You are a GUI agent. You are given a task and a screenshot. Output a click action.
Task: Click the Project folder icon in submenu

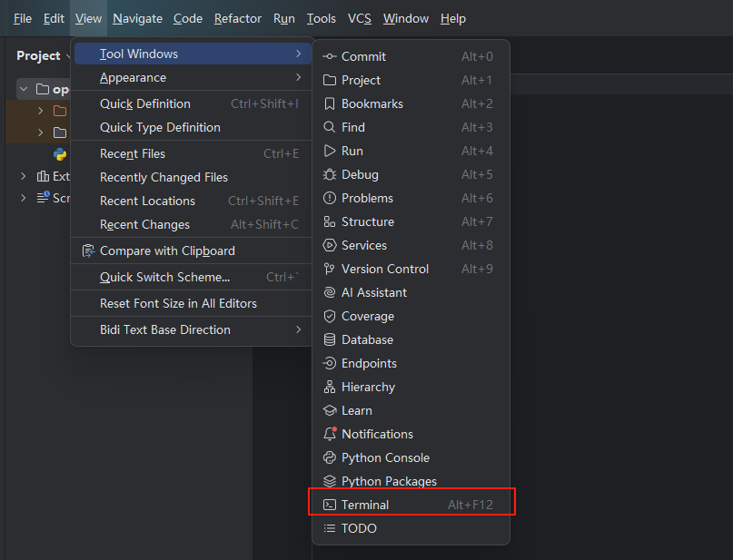click(x=330, y=80)
